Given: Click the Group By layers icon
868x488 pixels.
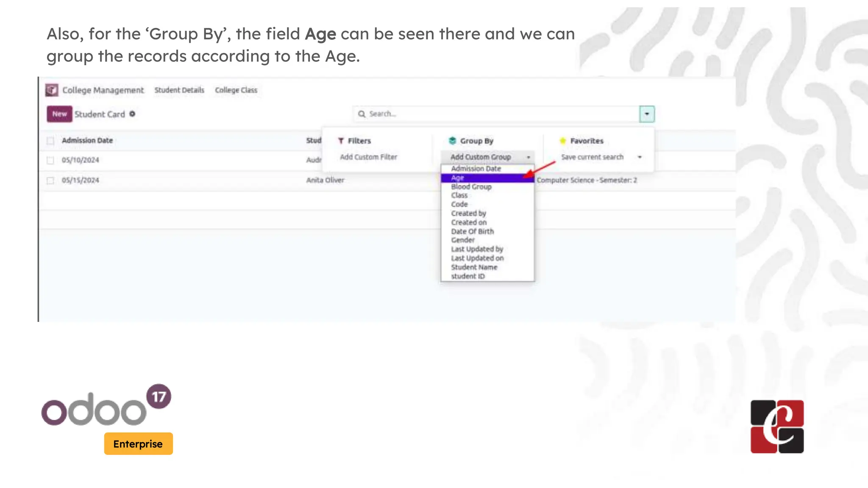Looking at the screenshot, I should (452, 141).
